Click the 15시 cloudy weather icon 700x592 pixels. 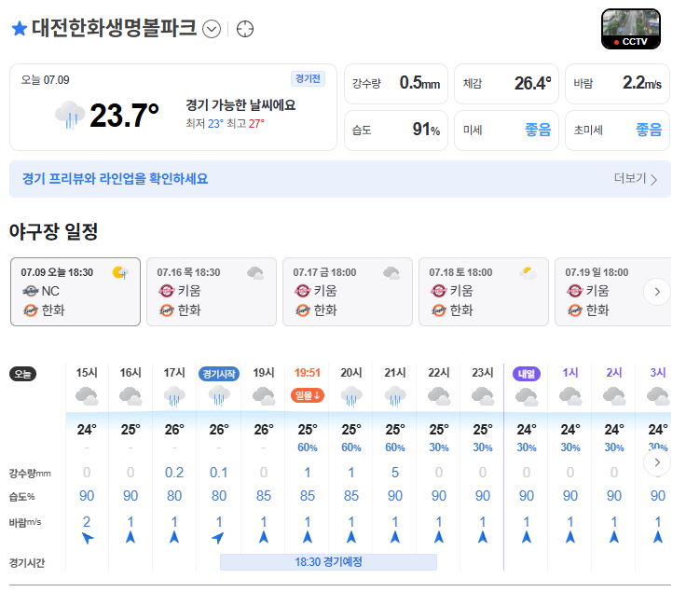coord(87,396)
